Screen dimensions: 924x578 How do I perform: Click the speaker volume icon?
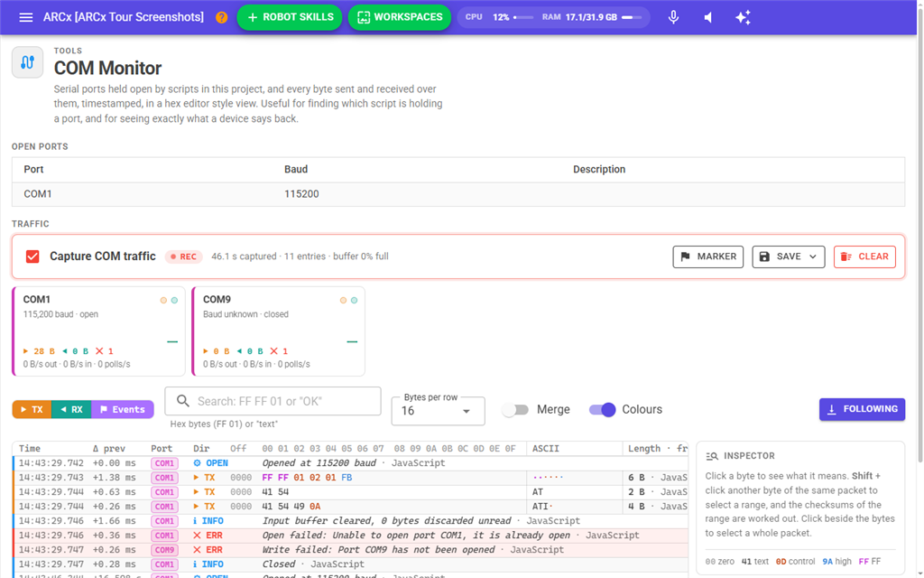coord(708,17)
